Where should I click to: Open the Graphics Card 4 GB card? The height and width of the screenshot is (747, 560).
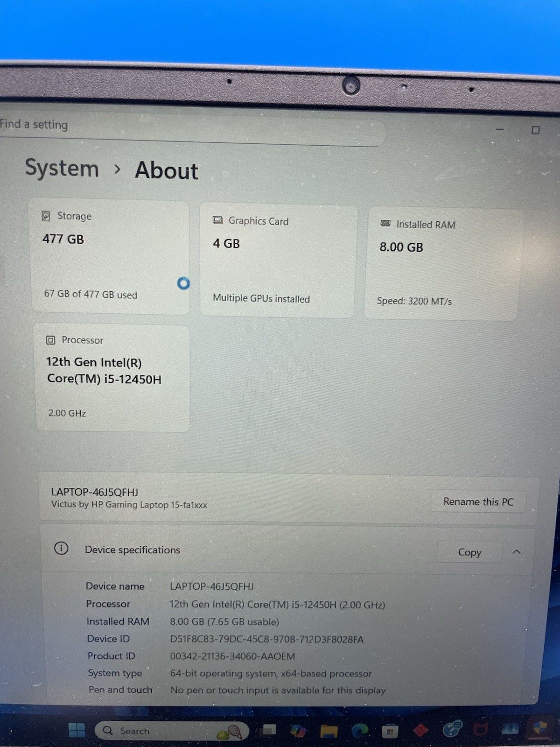tap(279, 261)
